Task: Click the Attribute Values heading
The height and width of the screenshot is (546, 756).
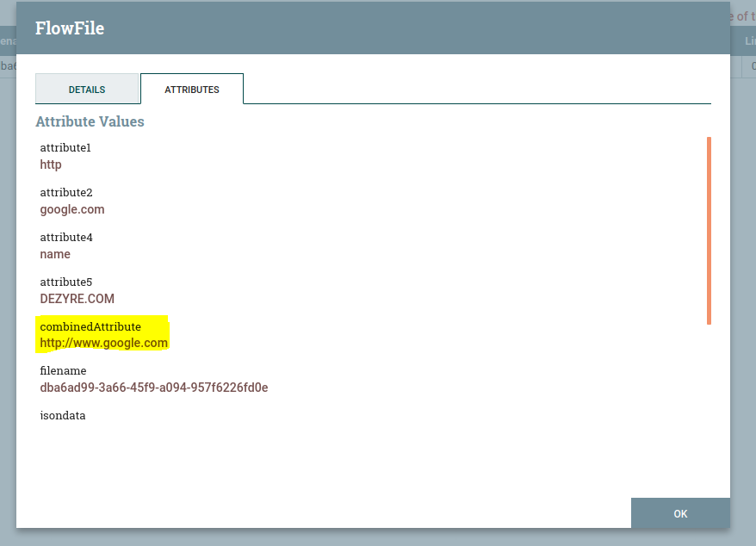Action: [90, 121]
